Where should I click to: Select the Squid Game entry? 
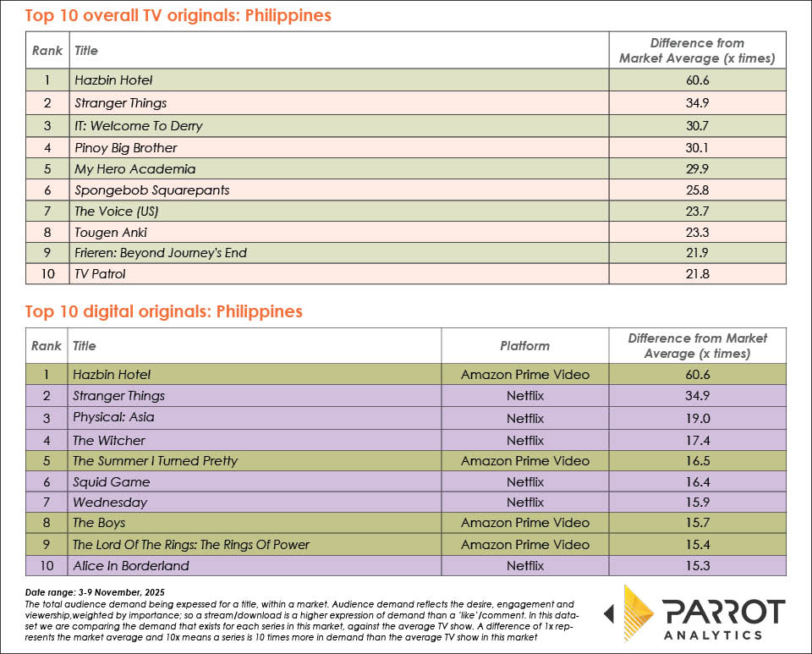point(111,481)
